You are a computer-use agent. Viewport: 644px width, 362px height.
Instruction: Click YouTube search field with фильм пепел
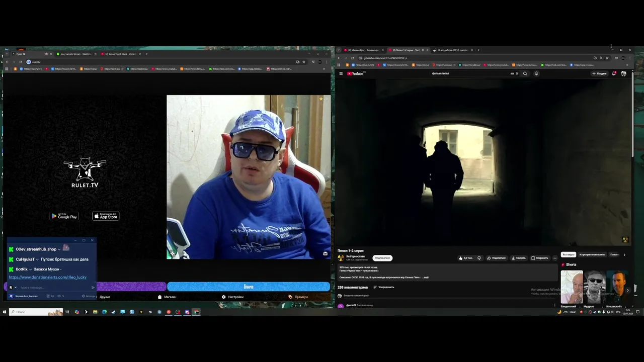pos(470,73)
